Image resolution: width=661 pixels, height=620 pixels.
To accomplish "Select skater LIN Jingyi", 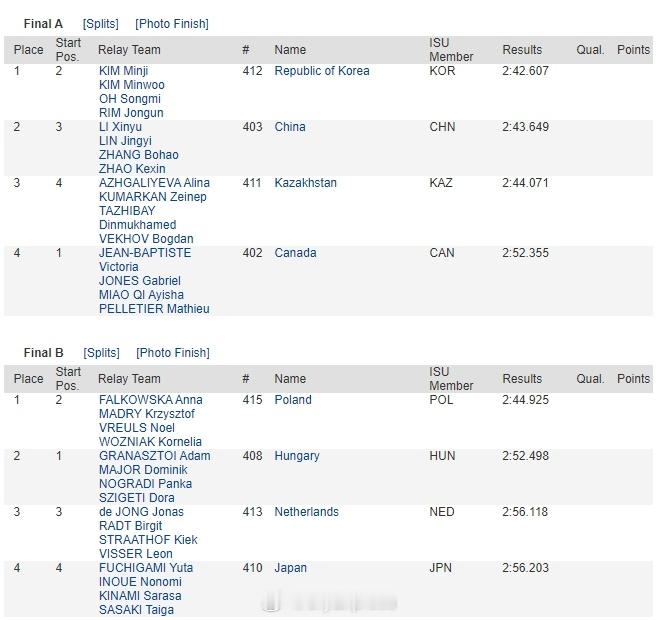I will [125, 141].
